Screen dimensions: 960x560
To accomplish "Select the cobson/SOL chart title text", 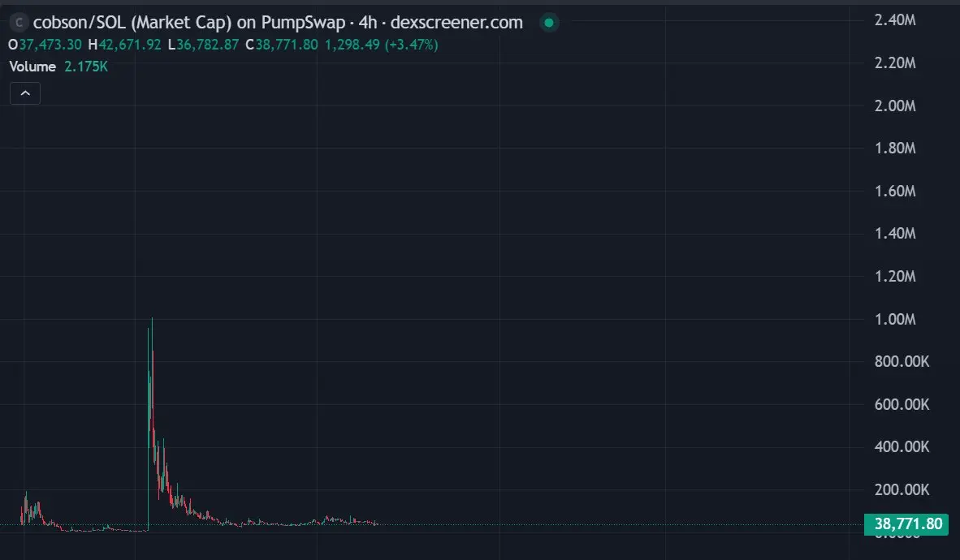I will [278, 23].
